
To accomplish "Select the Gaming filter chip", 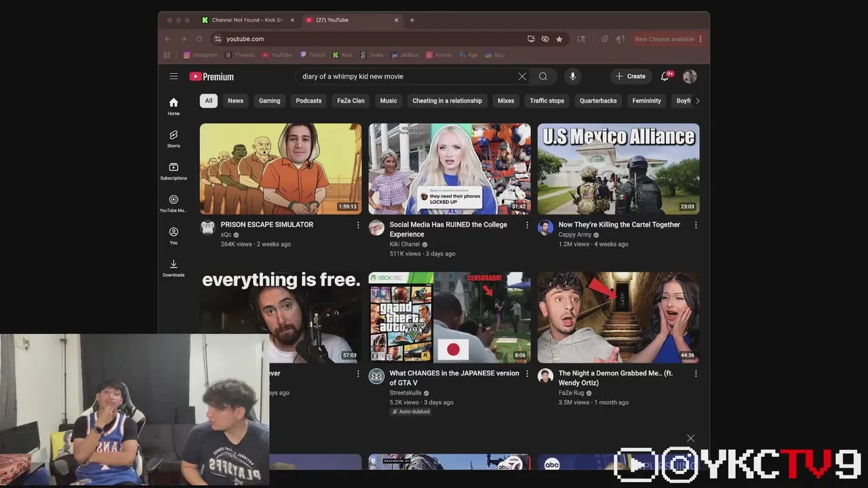I will click(269, 101).
